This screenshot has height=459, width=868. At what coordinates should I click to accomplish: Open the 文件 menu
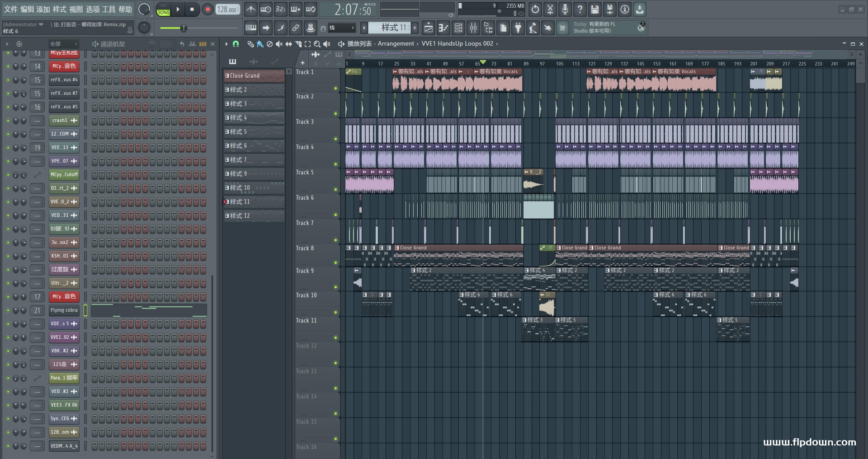(11, 9)
